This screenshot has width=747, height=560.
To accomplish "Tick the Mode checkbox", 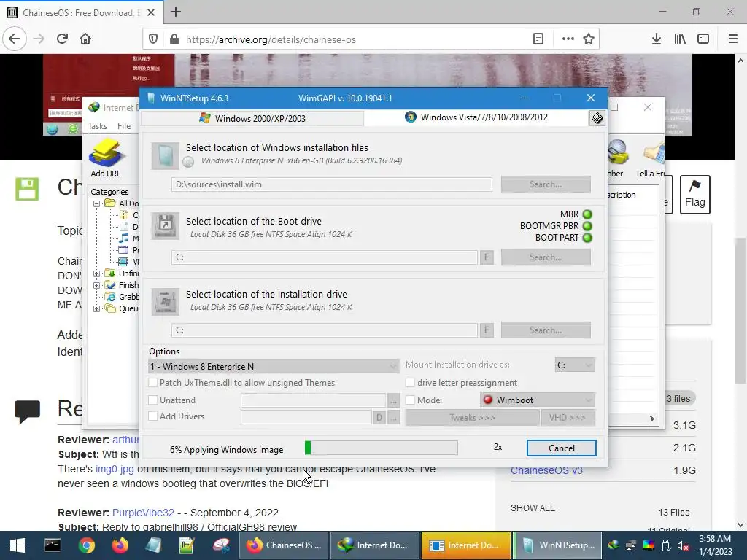I will pos(410,400).
